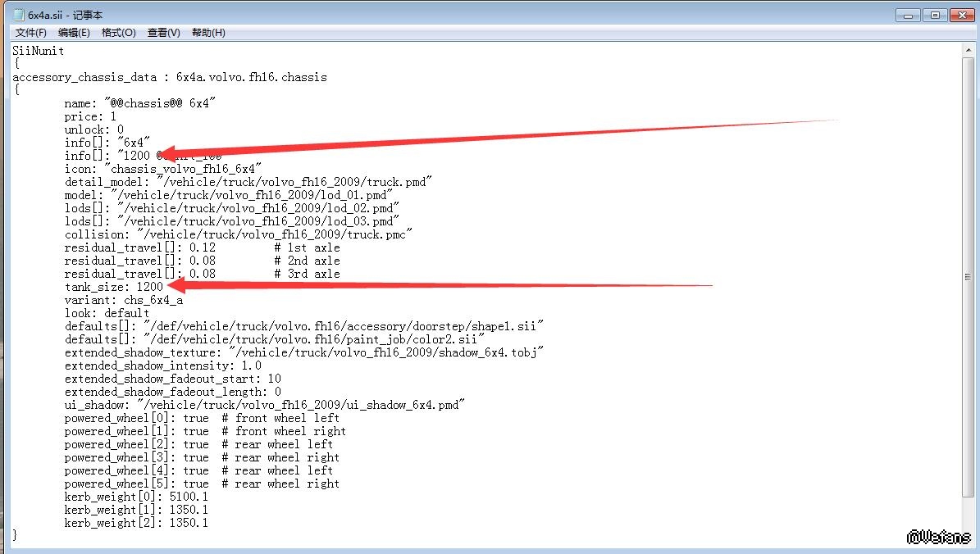Viewport: 980px width, 554px height.
Task: Click the powered_wheel[5] line
Action: pos(202,484)
